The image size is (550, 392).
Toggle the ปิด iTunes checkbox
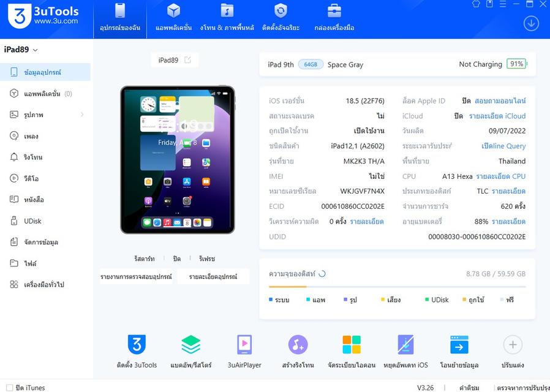coord(9,388)
